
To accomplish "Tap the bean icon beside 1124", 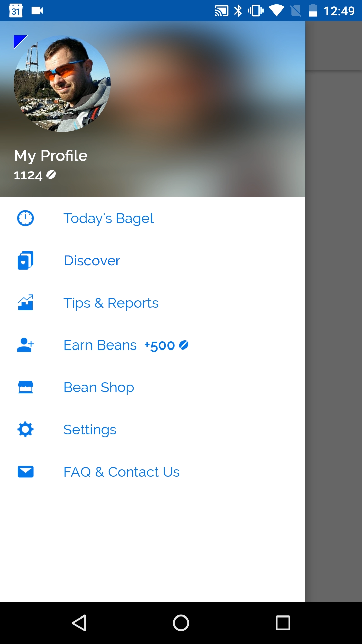I will click(51, 175).
